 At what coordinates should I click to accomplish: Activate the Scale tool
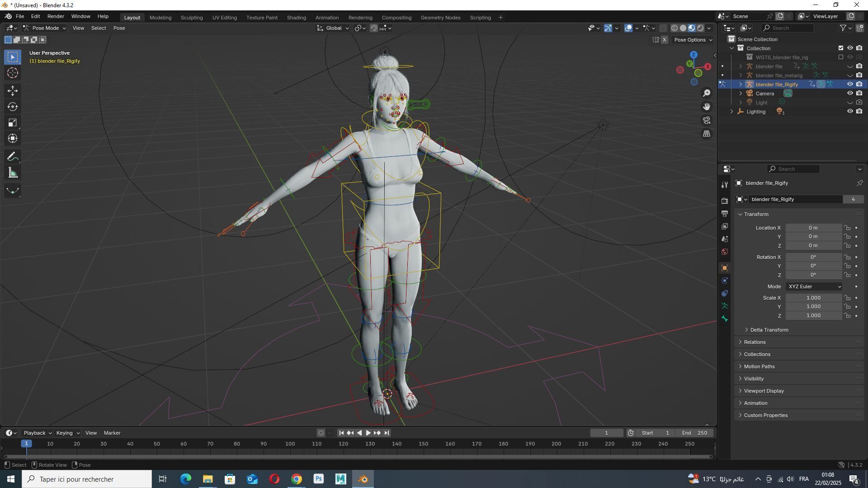click(13, 123)
